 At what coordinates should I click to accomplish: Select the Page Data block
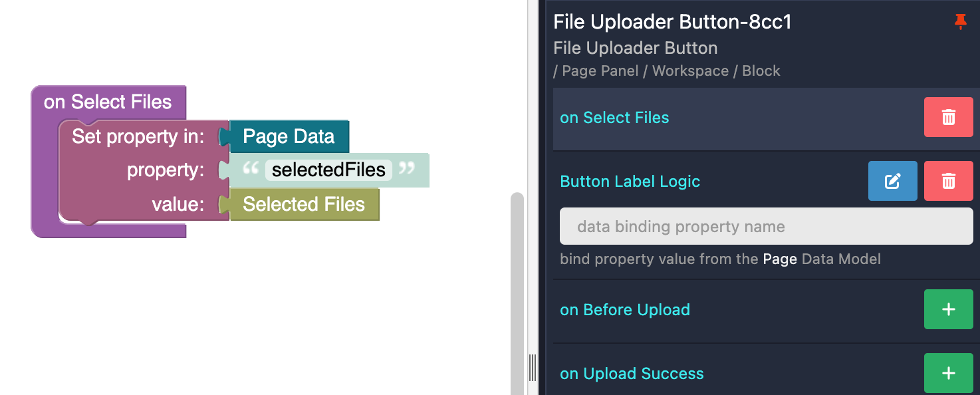tap(289, 137)
